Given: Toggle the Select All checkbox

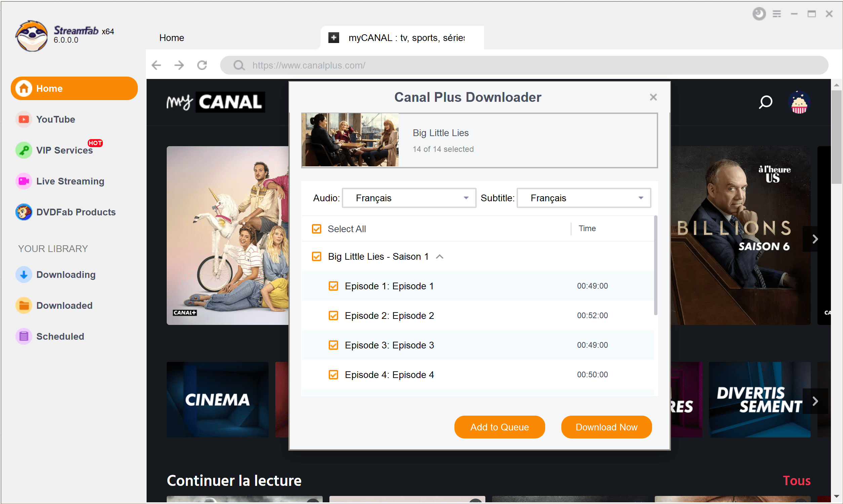Looking at the screenshot, I should [316, 228].
